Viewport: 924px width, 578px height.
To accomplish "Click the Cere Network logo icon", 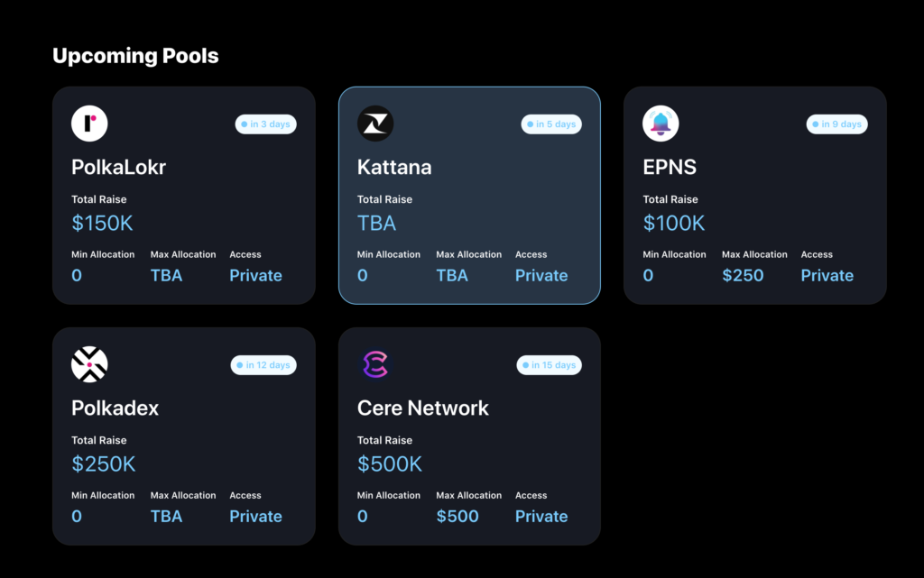I will 375,364.
